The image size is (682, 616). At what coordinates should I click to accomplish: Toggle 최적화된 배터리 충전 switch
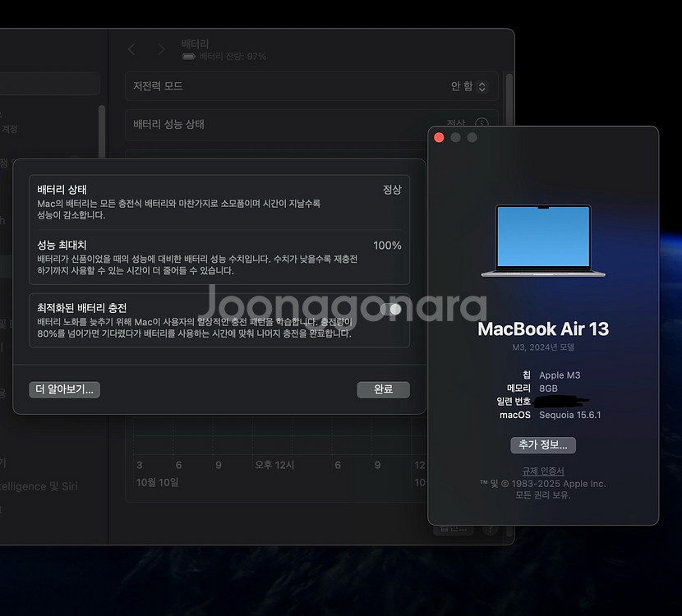pos(391,309)
